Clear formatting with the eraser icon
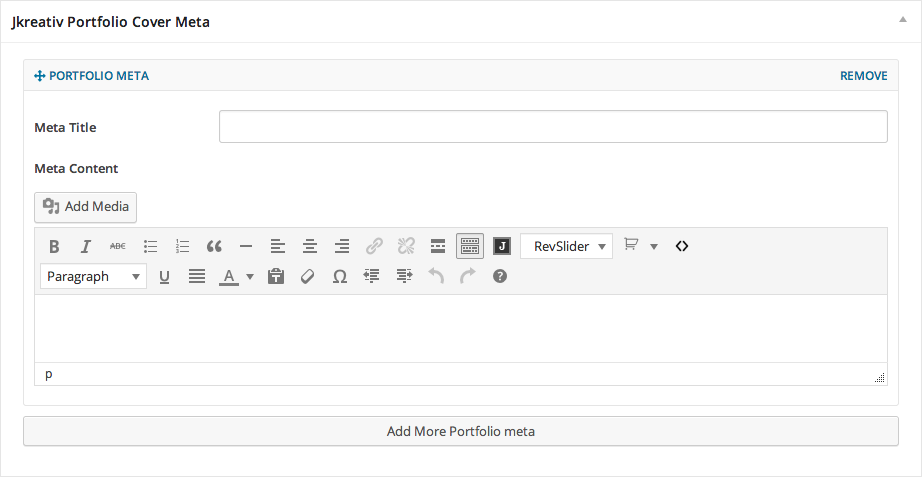The width and height of the screenshot is (922, 477). pos(308,276)
